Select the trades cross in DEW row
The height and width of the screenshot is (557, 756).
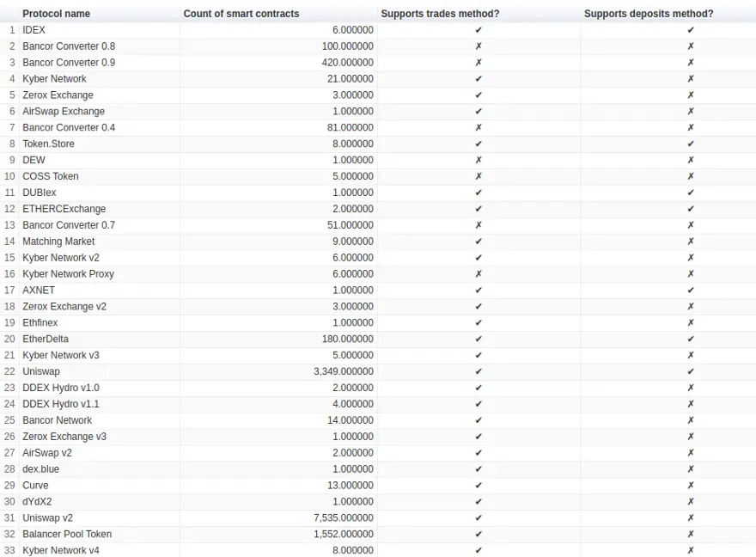[x=479, y=160]
